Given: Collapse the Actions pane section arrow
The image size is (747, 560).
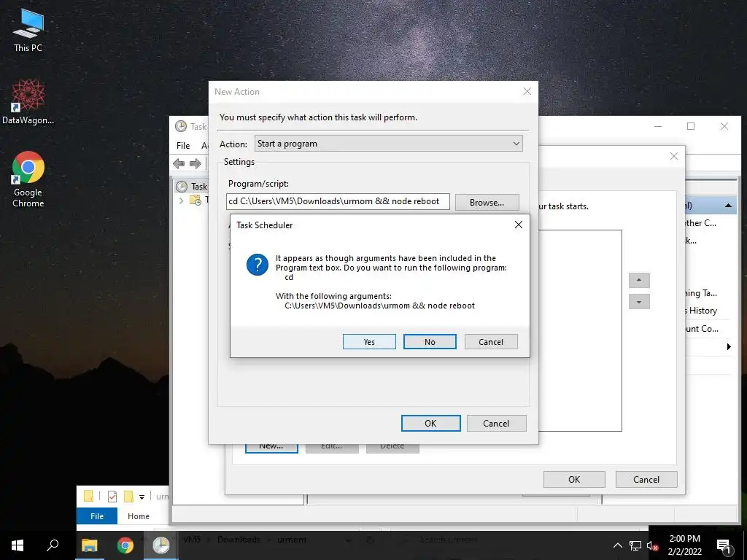Looking at the screenshot, I should pos(728,205).
